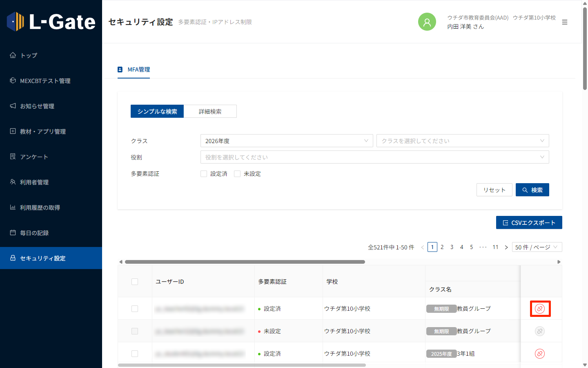Image resolution: width=588 pixels, height=368 pixels.
Task: Check the 3年1組 row's checkbox
Action: coord(135,354)
